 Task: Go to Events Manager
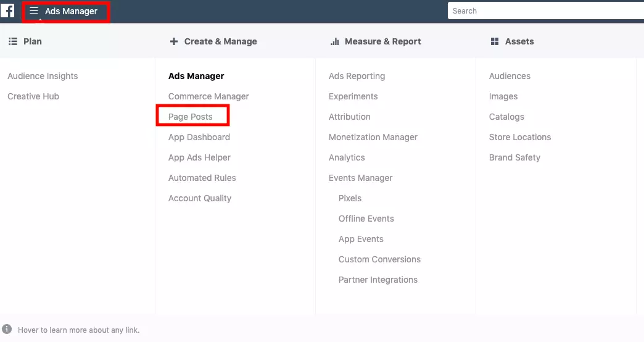point(360,178)
